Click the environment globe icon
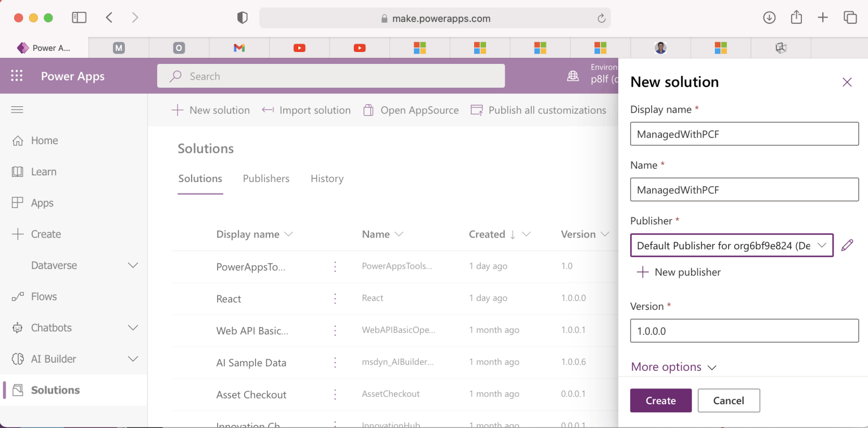Viewport: 868px width, 428px height. tap(573, 76)
